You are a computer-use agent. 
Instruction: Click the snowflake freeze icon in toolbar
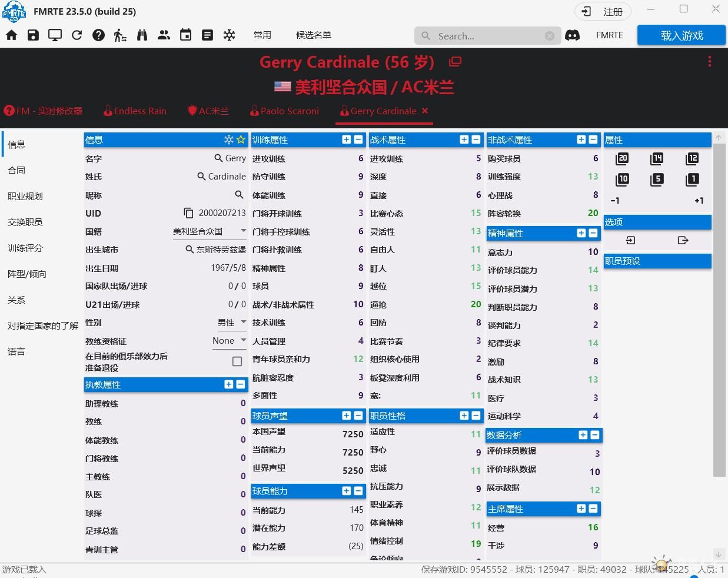click(230, 35)
